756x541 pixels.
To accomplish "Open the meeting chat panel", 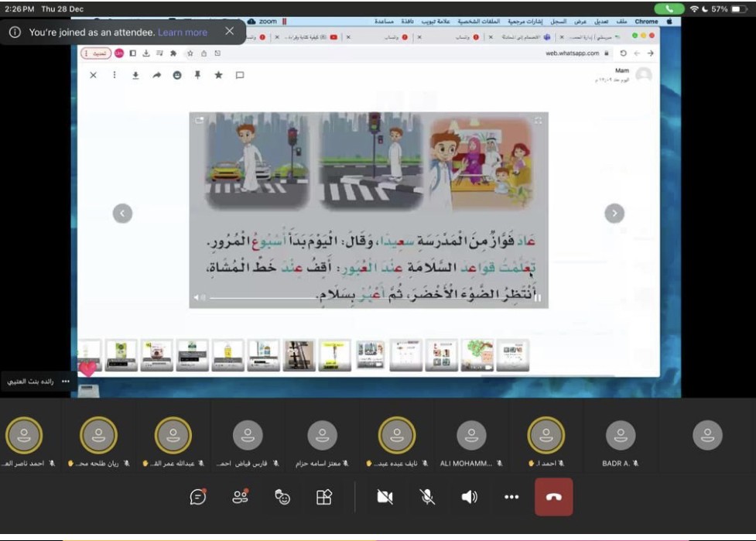I will click(x=198, y=498).
